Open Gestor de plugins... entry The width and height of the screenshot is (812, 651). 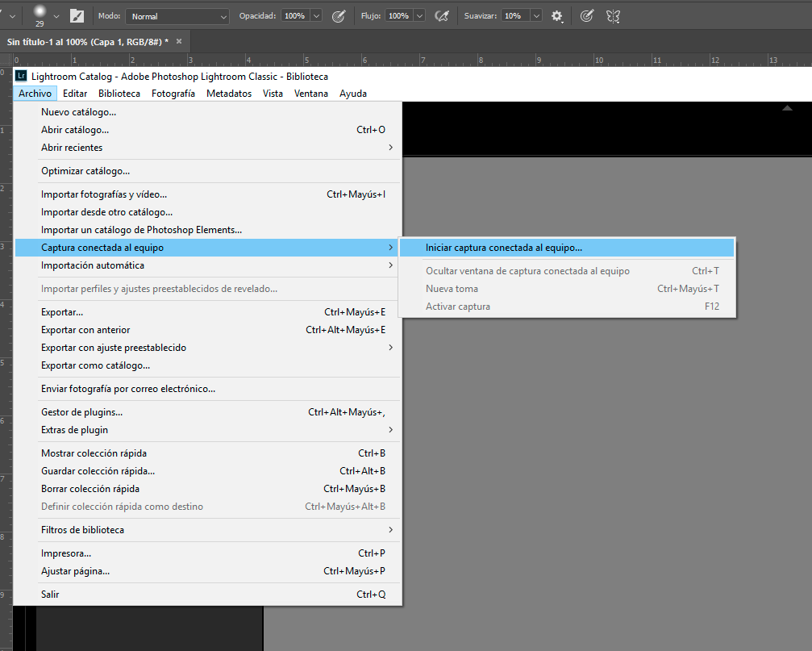click(x=208, y=411)
